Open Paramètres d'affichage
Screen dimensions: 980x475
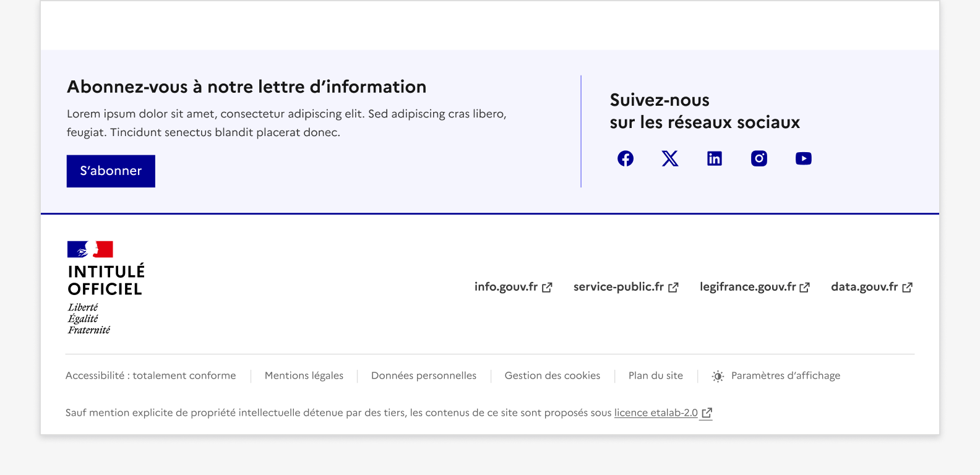(x=785, y=375)
